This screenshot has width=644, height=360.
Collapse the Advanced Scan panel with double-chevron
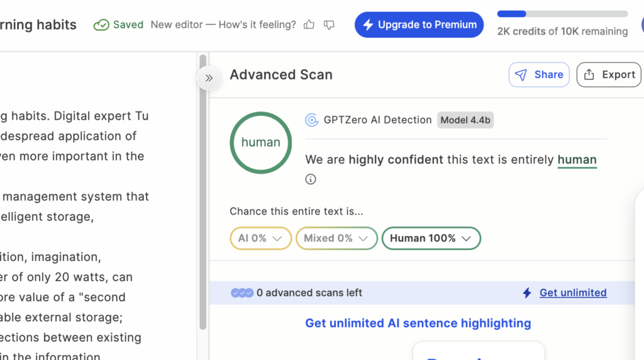[x=209, y=78]
